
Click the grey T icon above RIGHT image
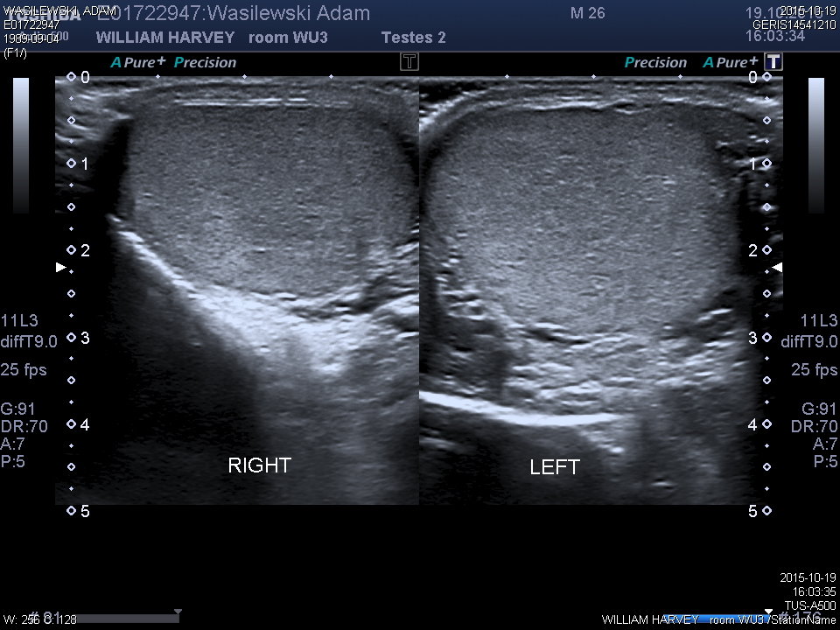pyautogui.click(x=409, y=61)
